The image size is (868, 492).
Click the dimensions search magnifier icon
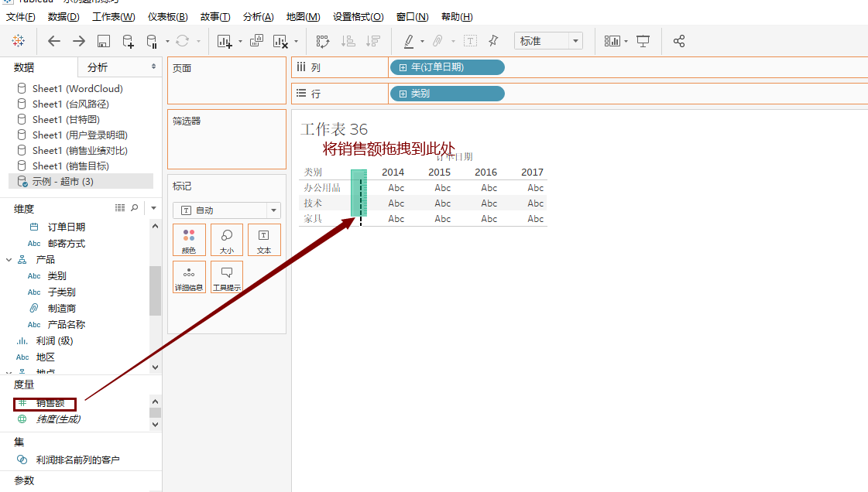[x=135, y=208]
